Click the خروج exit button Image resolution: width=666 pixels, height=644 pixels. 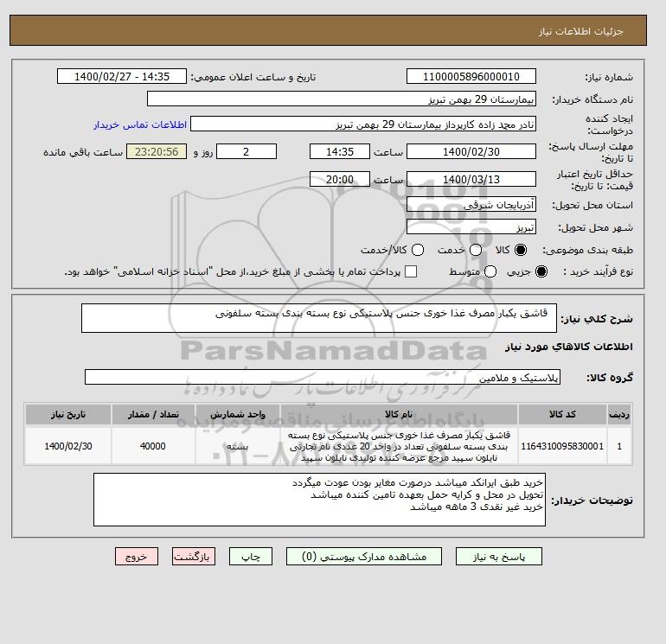(137, 557)
